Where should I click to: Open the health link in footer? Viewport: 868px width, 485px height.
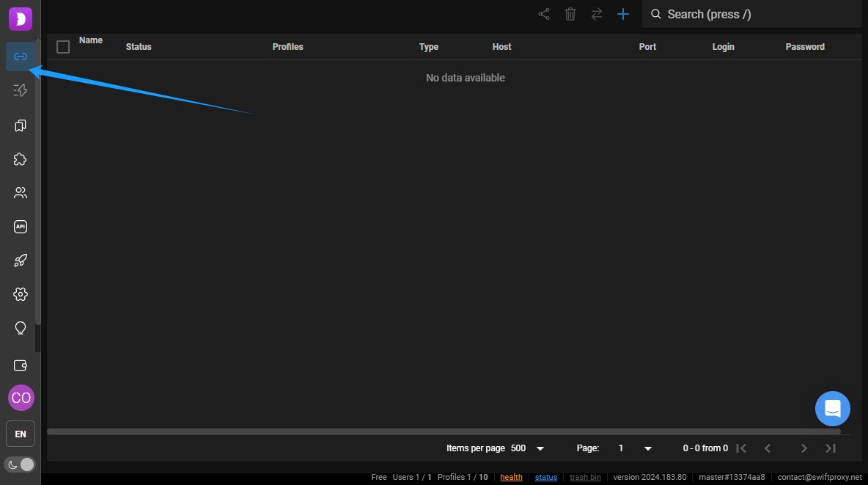coord(511,477)
